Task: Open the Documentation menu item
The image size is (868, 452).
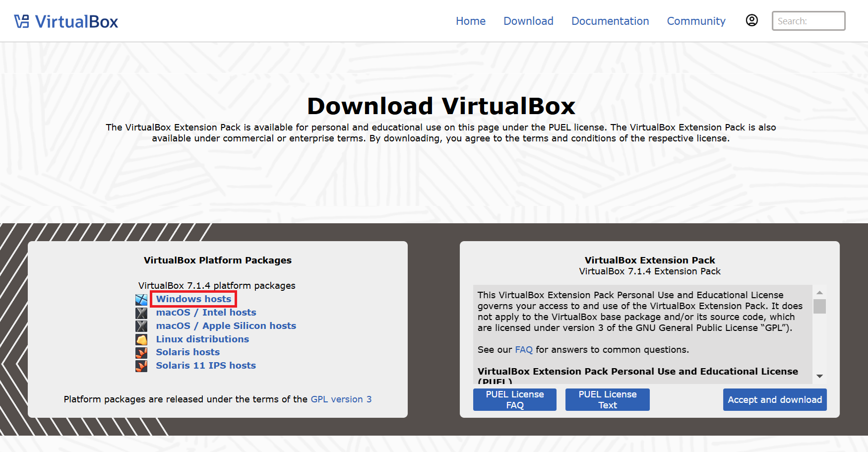Action: tap(610, 21)
